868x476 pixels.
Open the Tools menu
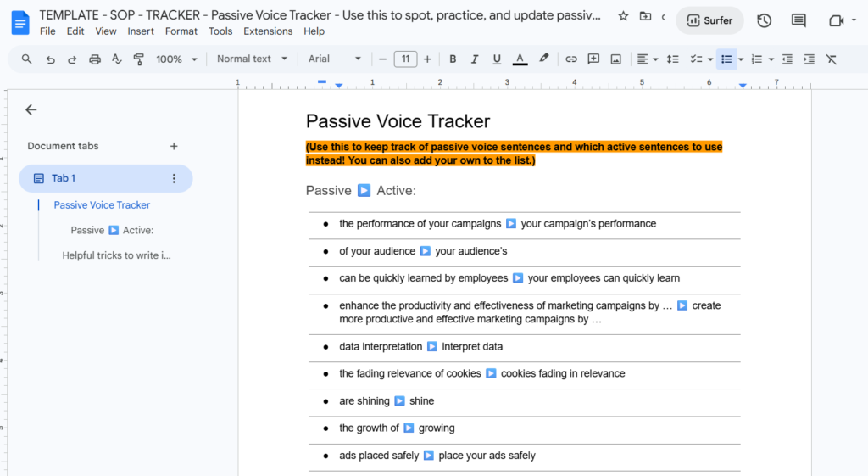[220, 31]
